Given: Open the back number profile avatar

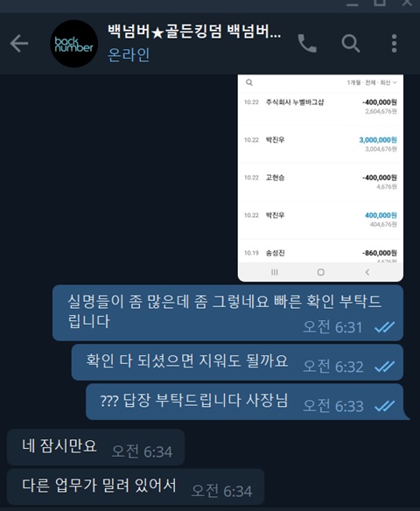Looking at the screenshot, I should [x=74, y=44].
